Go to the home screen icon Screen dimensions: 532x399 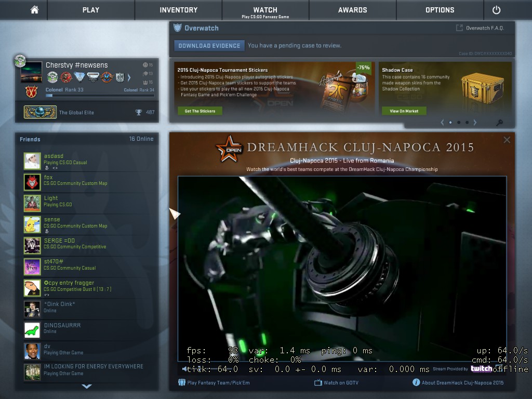pos(34,10)
